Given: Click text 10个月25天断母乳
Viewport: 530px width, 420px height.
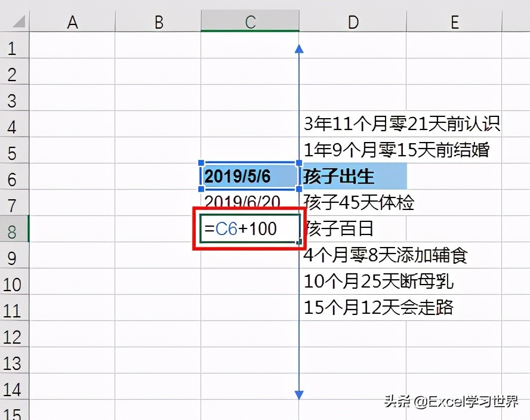Looking at the screenshot, I should 378,281.
